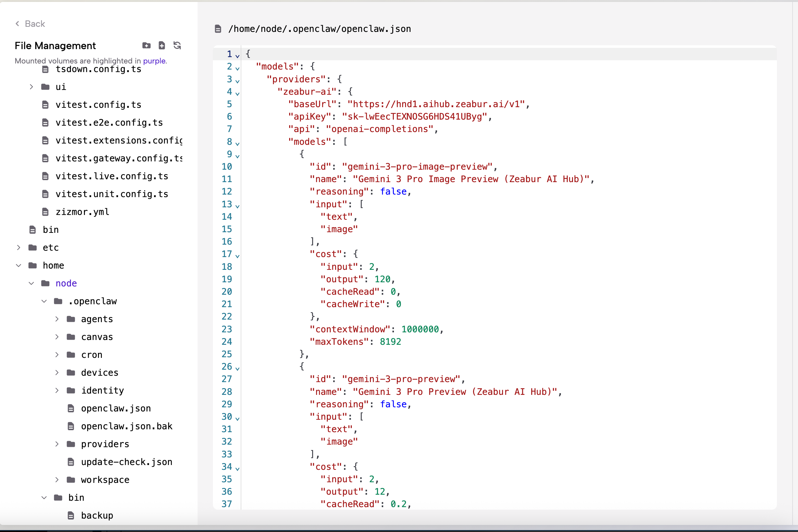Click the file icon beside the path header
The width and height of the screenshot is (798, 532).
218,29
